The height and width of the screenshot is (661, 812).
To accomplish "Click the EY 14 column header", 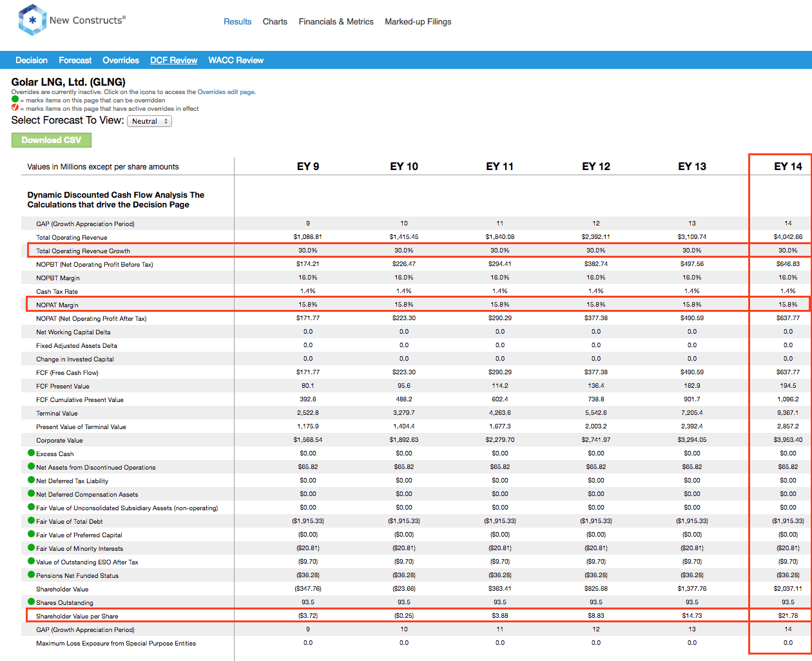I will pyautogui.click(x=788, y=166).
